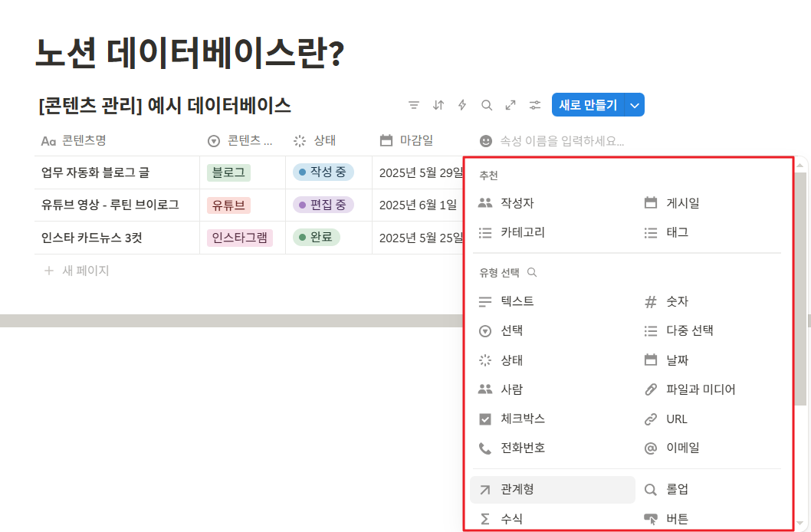Open automations via the lightning icon

tap(462, 105)
